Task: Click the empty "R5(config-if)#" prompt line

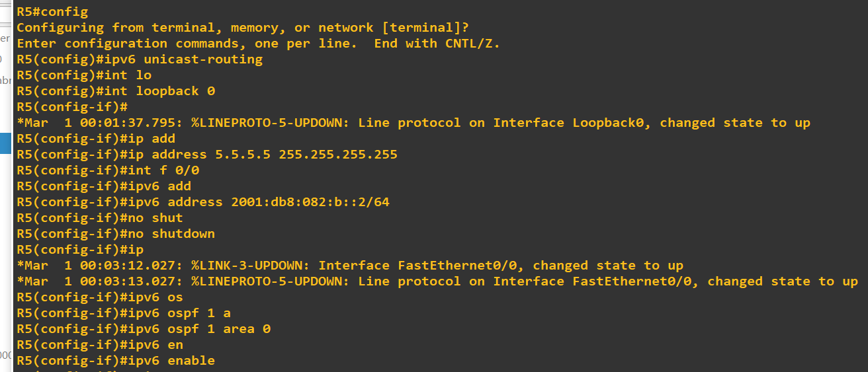Action: click(x=72, y=106)
